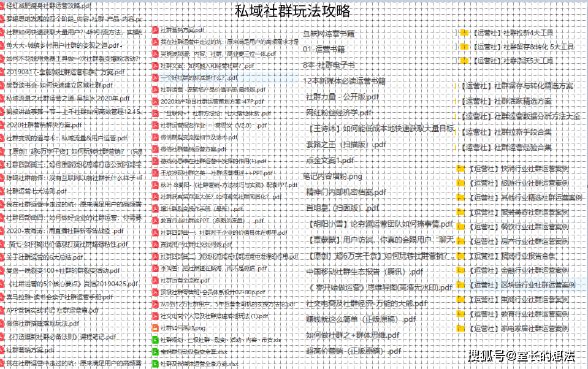
Task: Click PDF icon next to 高端用户社群社交如何做.pdf
Action: click(155, 245)
